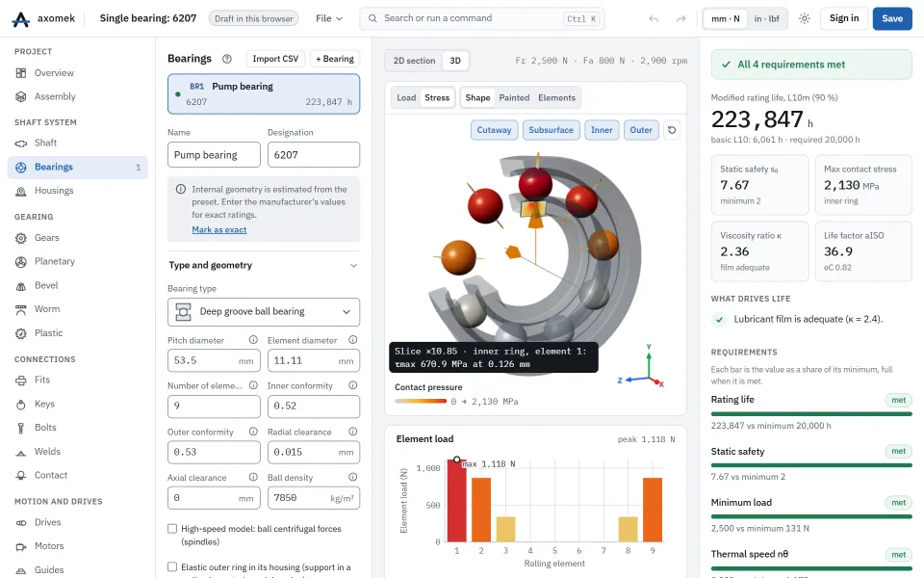
Task: Enable High-speed model centrifugal forces checkbox
Action: 172,529
